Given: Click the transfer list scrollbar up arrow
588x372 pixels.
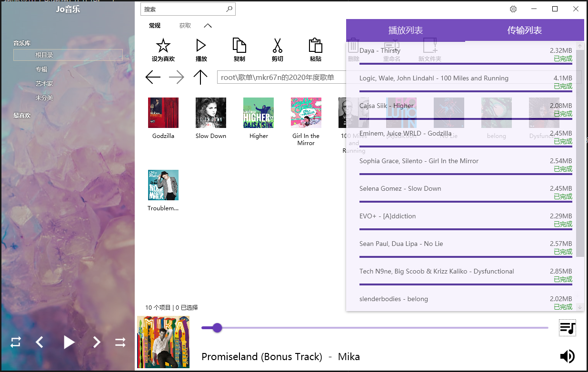Looking at the screenshot, I should coord(580,46).
